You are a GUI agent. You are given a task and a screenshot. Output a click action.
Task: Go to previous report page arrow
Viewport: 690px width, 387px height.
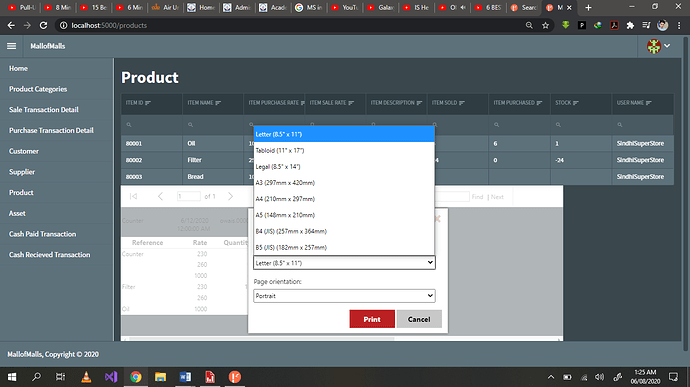point(160,196)
